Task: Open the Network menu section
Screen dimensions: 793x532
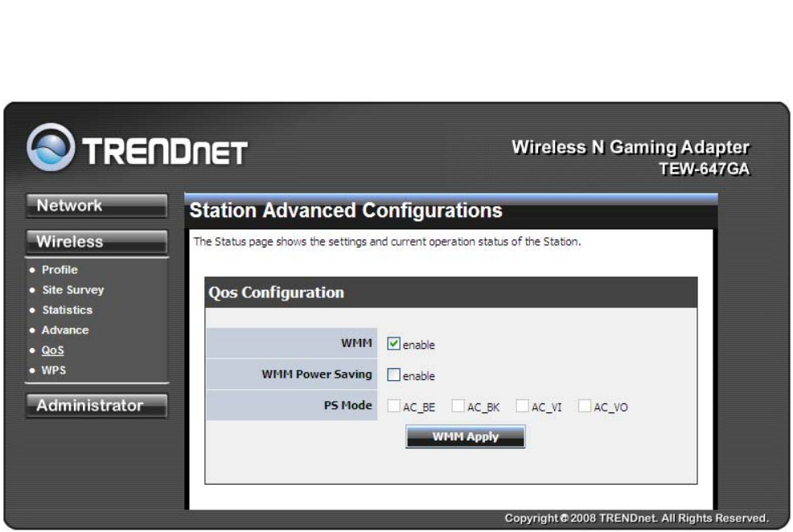Action: pyautogui.click(x=96, y=206)
